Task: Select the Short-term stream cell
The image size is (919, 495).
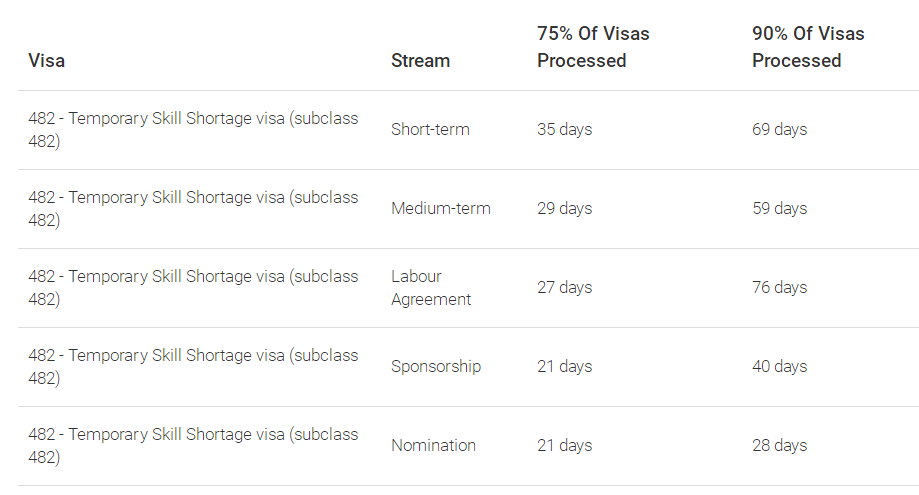Action: (x=430, y=129)
